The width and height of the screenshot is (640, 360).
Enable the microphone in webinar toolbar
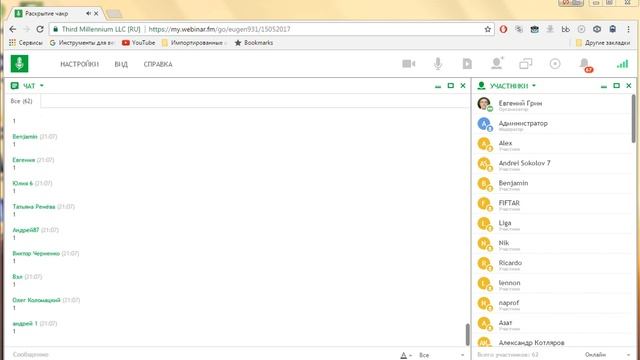coord(438,64)
